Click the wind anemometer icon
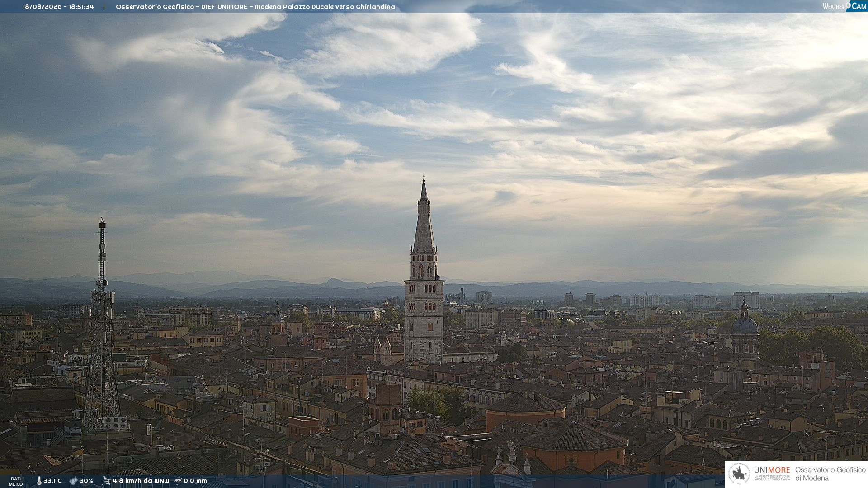Viewport: 868px width, 488px height. (106, 481)
